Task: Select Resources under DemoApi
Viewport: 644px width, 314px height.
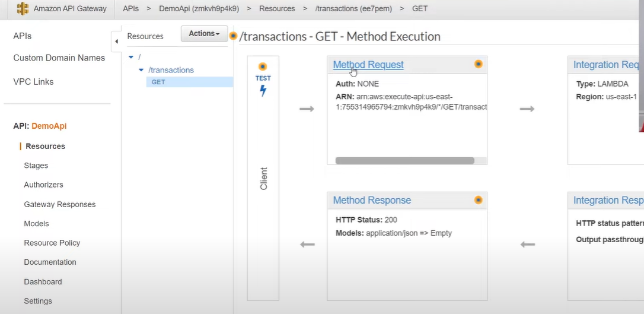Action: [45, 146]
